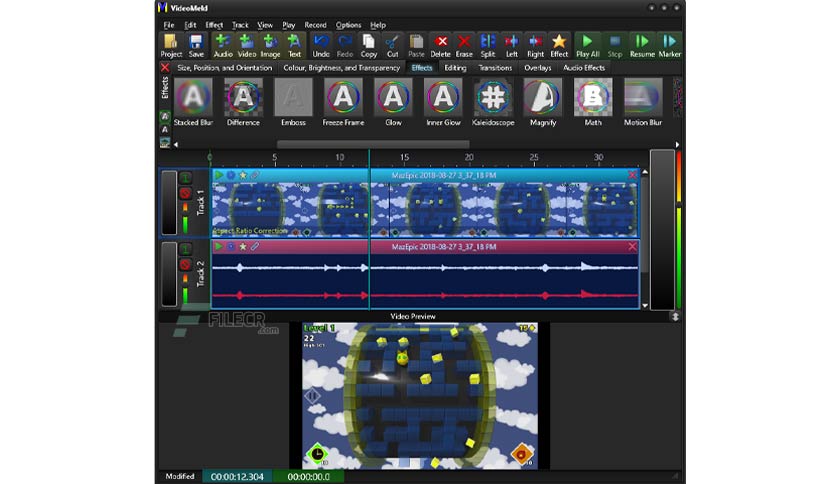The width and height of the screenshot is (836, 484).
Task: Apply the Difference effect
Action: 243,102
